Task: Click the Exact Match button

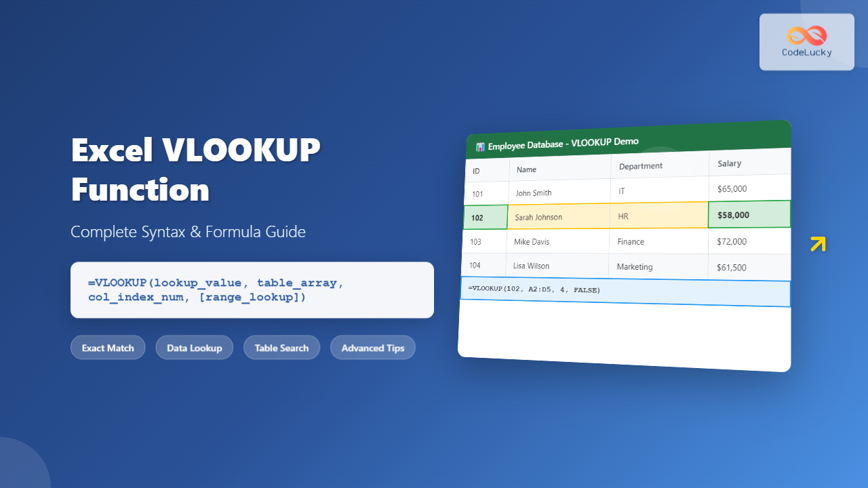Action: tap(107, 347)
